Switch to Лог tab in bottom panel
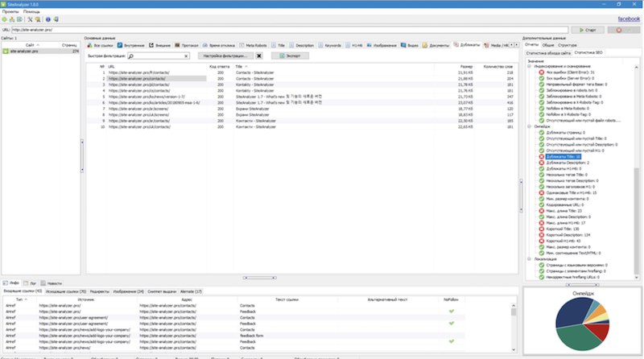Image resolution: width=644 pixels, height=359 pixels. coord(30,283)
